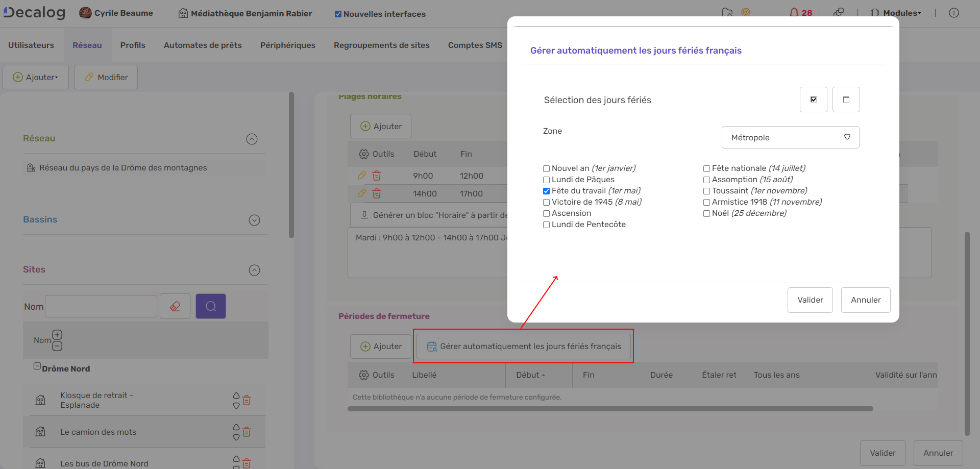980x469 pixels.
Task: Open the Automates de prêts tab
Action: pos(203,45)
